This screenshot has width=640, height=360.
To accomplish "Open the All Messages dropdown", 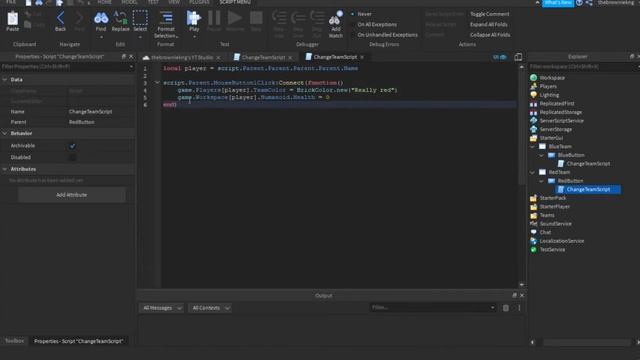I will 162,308.
